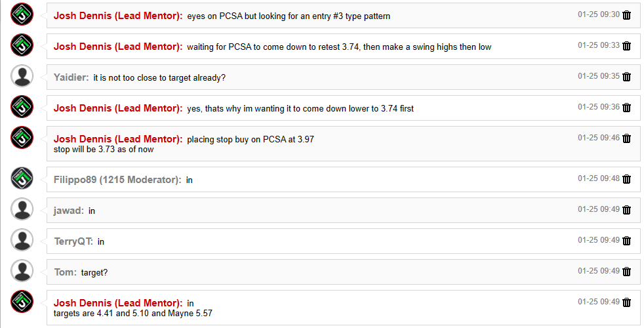Click Yaidier's gray profile avatar

point(22,76)
